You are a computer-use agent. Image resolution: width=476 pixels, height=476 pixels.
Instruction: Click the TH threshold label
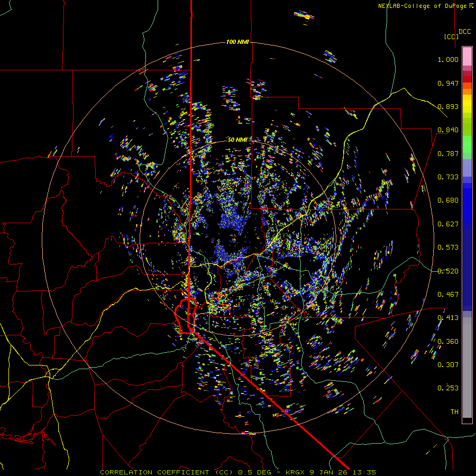click(454, 412)
